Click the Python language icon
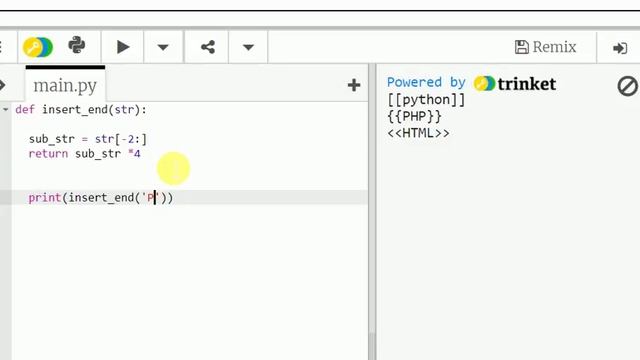 [x=77, y=45]
